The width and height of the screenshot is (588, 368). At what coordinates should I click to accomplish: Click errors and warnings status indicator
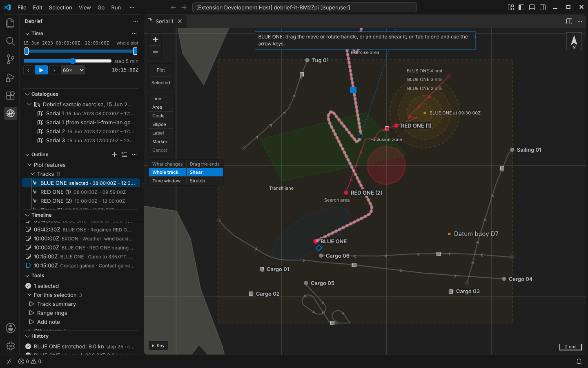tap(30, 361)
